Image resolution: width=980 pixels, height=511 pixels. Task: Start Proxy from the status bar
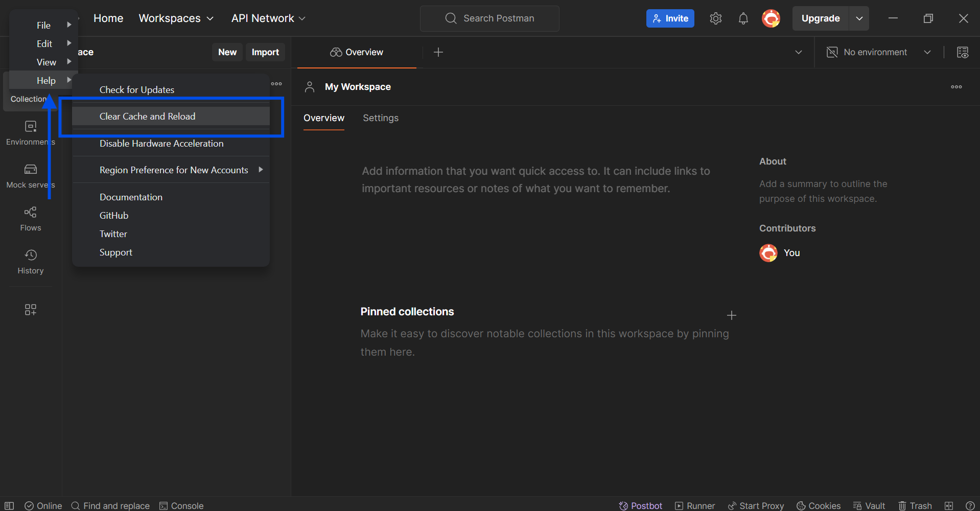tap(756, 505)
